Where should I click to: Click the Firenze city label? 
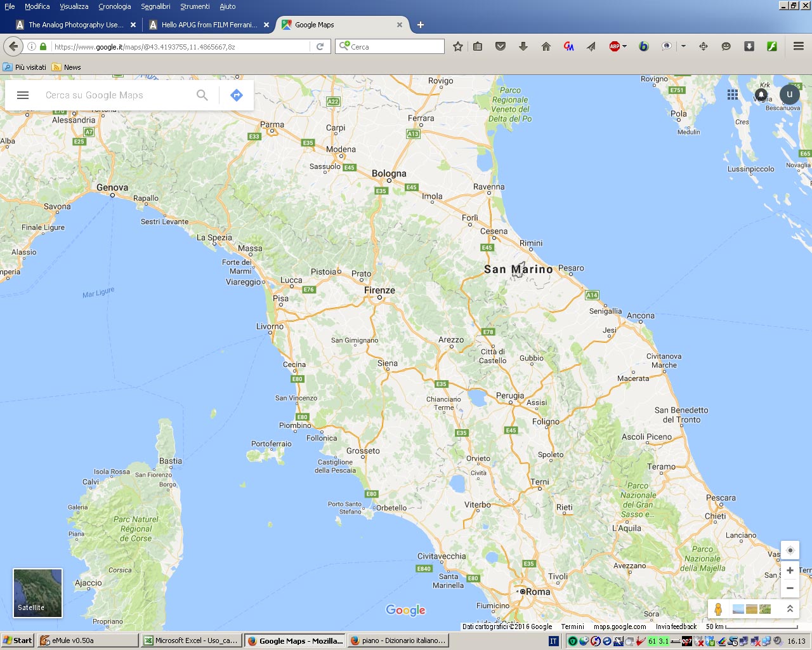coord(379,290)
